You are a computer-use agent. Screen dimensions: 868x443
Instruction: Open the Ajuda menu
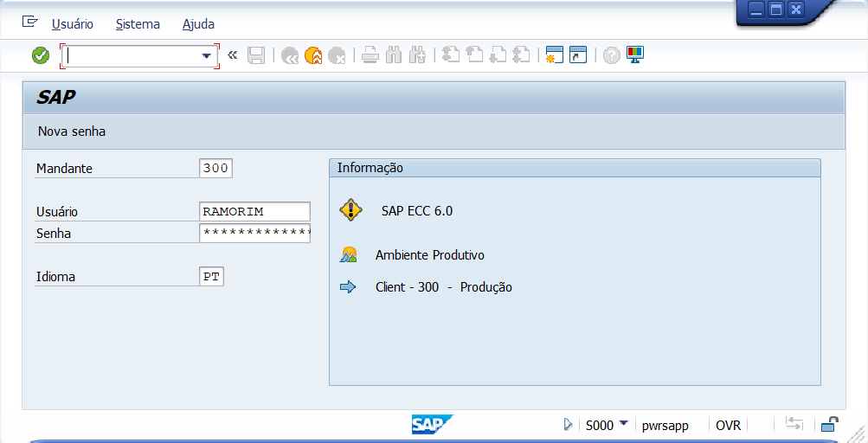point(198,24)
